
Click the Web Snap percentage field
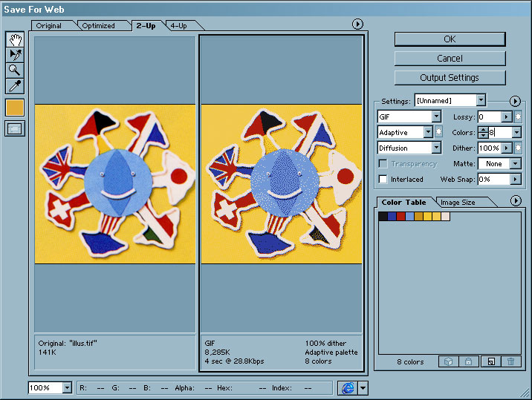click(494, 179)
